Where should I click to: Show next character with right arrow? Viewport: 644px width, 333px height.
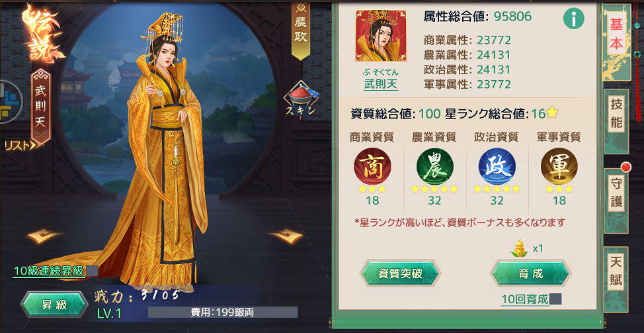pos(286,236)
